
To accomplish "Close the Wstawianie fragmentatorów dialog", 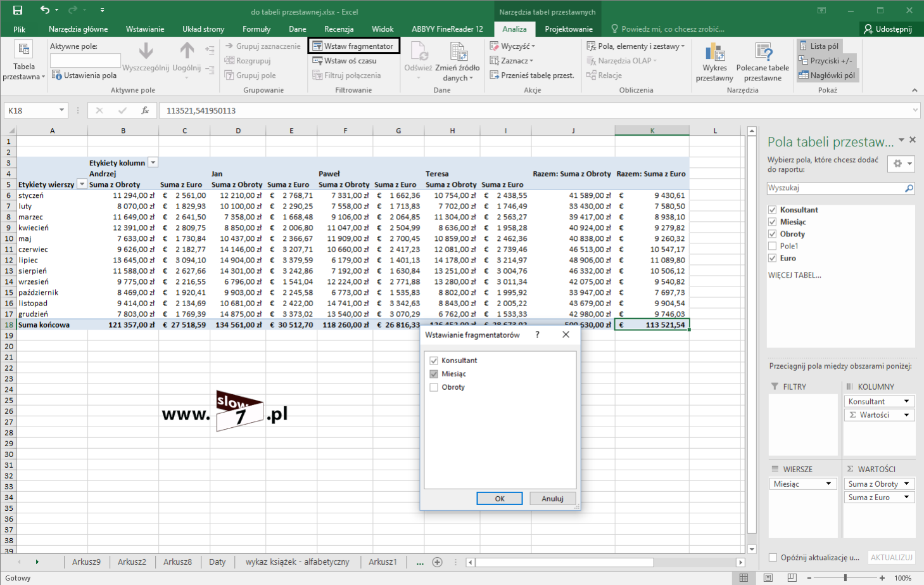I will tap(566, 335).
